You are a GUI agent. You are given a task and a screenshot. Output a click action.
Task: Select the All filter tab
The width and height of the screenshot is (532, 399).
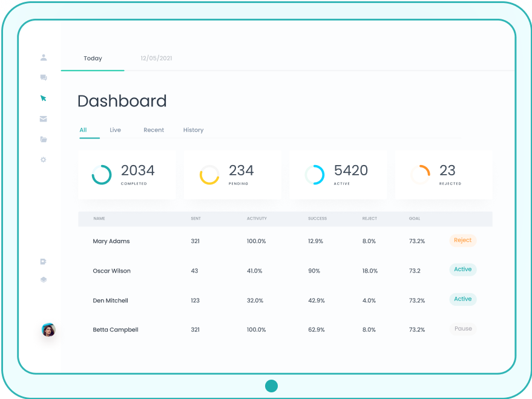tap(83, 130)
